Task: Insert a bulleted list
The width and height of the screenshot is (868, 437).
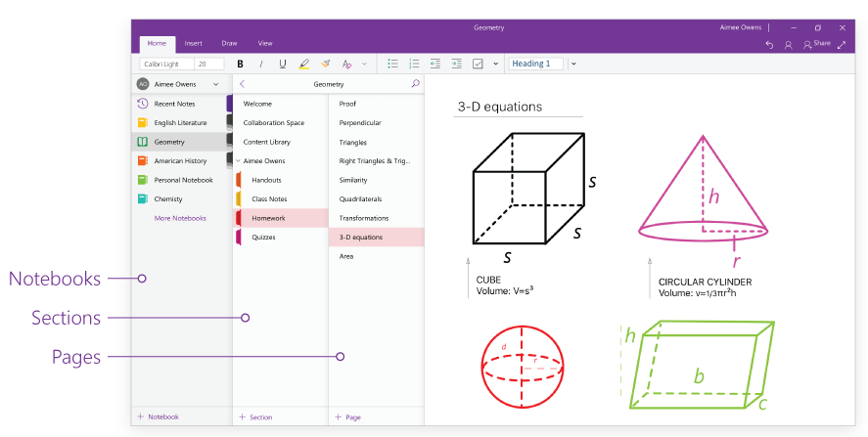Action: (393, 65)
